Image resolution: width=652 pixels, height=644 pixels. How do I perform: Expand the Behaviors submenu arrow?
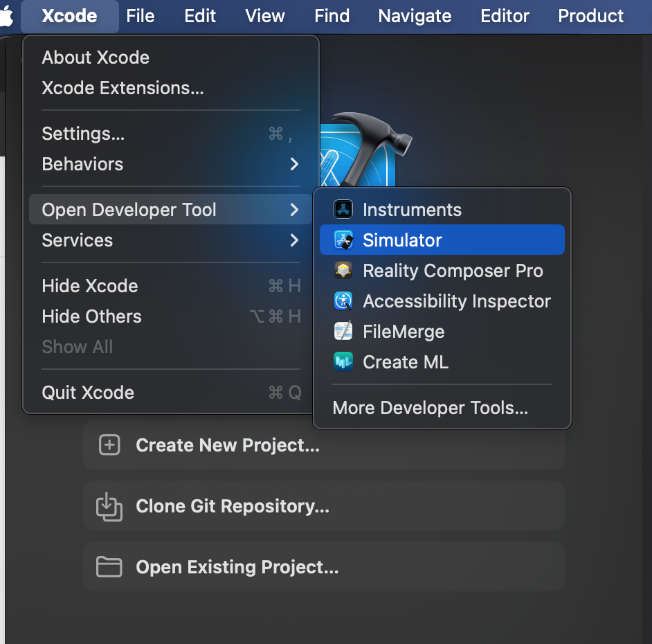[294, 164]
